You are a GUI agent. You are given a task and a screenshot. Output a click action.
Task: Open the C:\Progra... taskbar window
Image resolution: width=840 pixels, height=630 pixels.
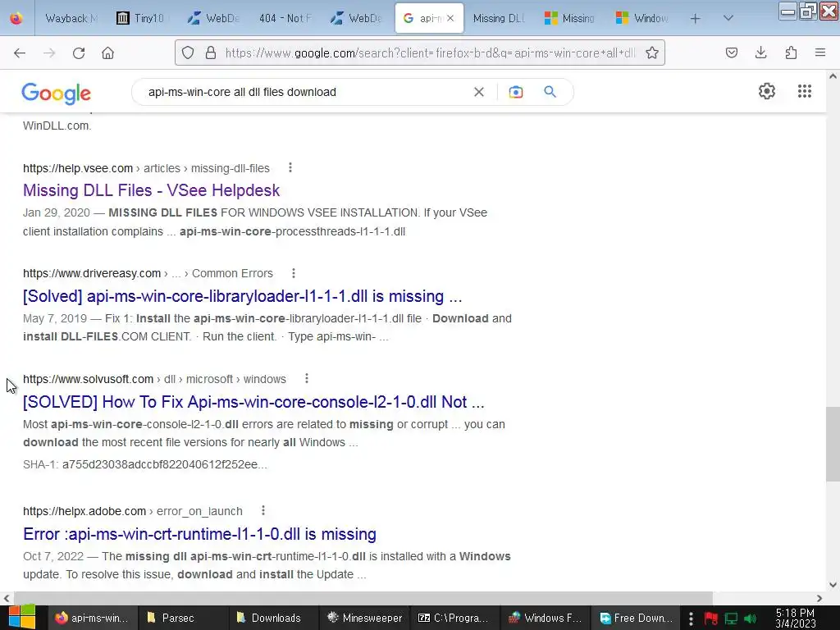454,618
